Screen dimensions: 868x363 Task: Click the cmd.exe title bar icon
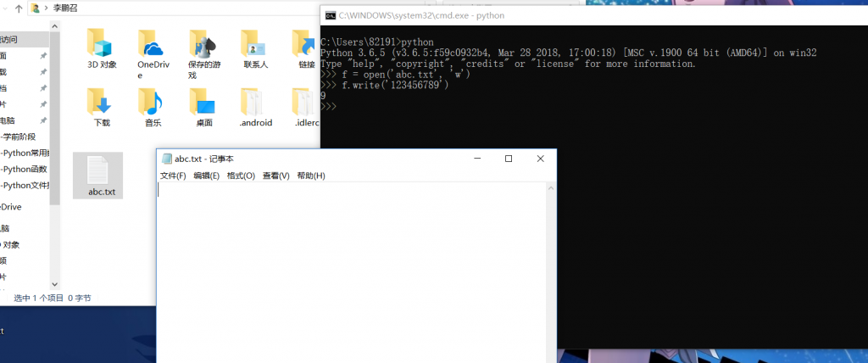point(331,14)
